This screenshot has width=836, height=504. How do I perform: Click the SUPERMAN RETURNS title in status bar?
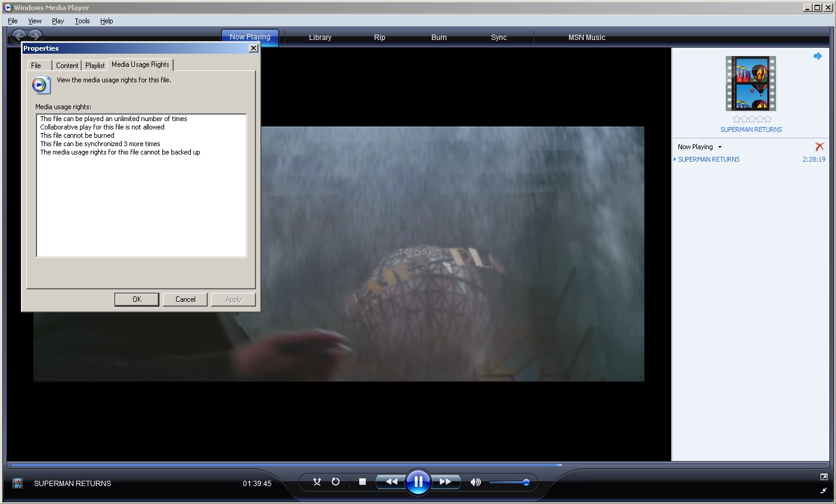point(72,484)
